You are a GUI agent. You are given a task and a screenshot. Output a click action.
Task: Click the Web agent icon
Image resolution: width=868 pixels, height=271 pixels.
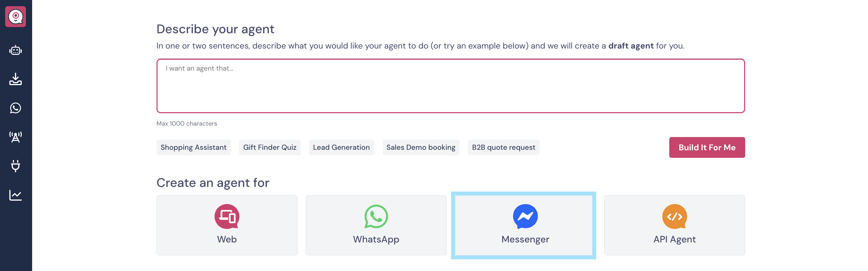click(227, 216)
